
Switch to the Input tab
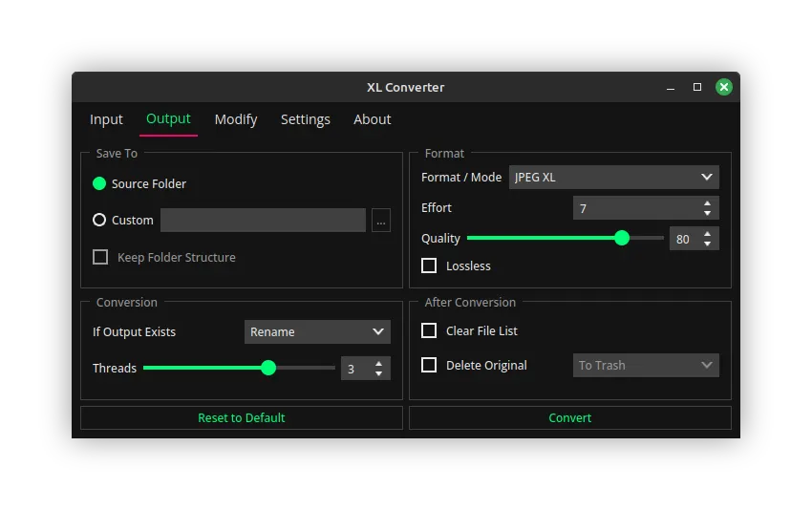[x=106, y=119]
